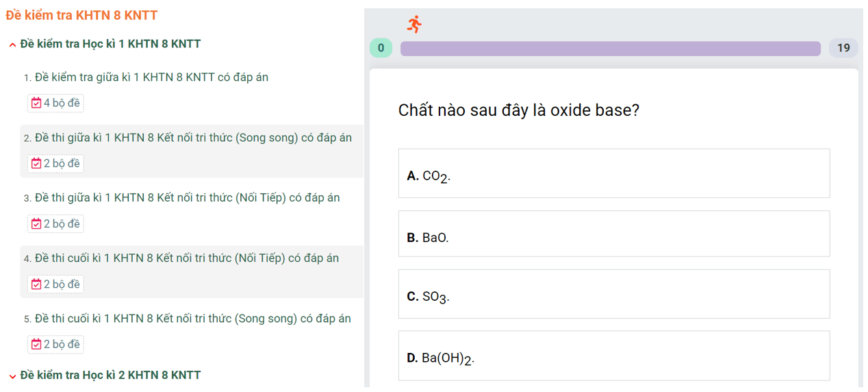Open 'Đề kiểm tra giữa kì 1 KHTN 8 KNTT' link
The width and height of the screenshot is (868, 392).
151,77
